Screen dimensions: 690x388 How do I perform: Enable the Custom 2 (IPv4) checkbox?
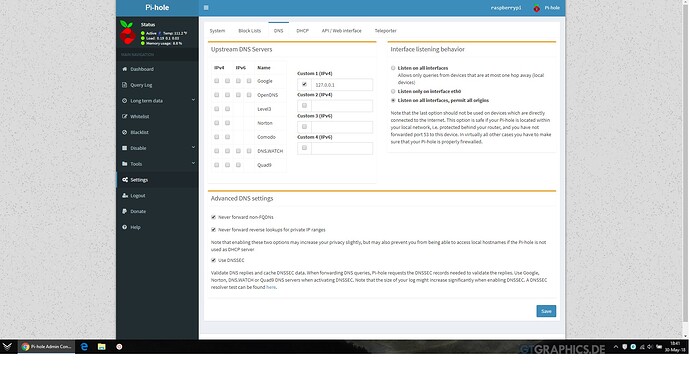coord(304,106)
